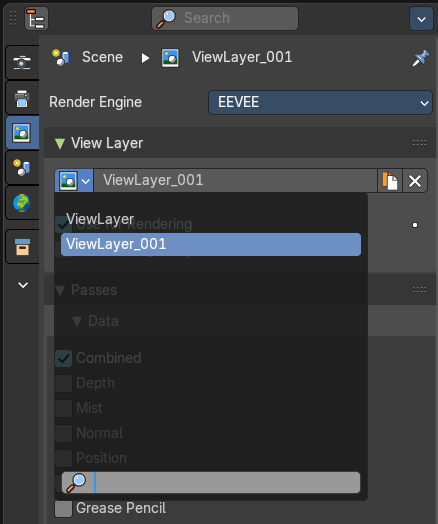This screenshot has width=438, height=524.
Task: Click the ViewLayer_001 name field
Action: coord(235,180)
